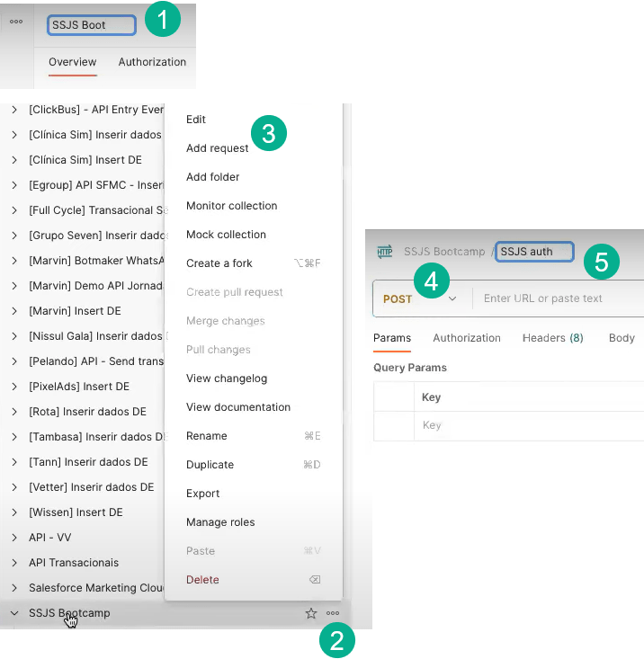Open the POST method dropdown

tap(420, 298)
